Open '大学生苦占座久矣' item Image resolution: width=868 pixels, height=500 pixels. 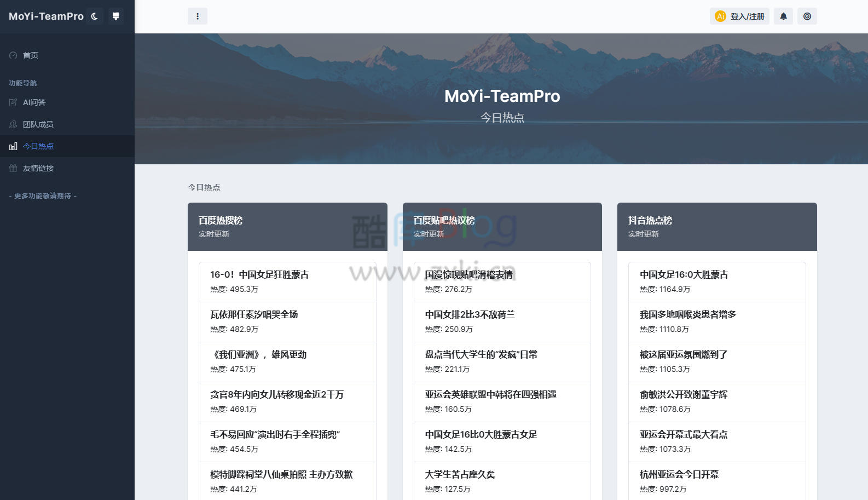(x=502, y=482)
